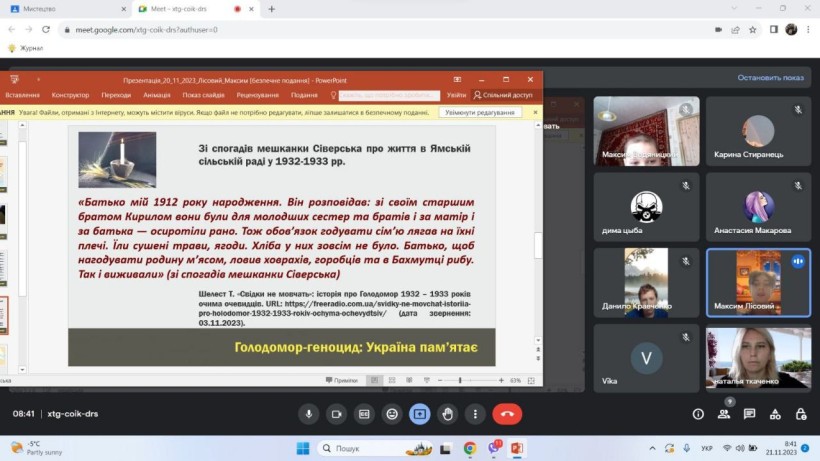Switch to Reading view icon
820x461 pixels.
click(x=409, y=381)
